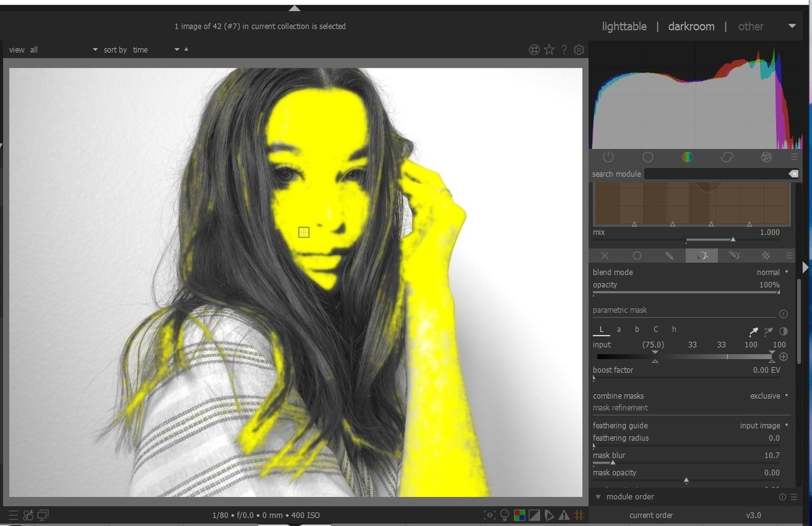812x526 pixels.
Task: Select raster mask checkerboard icon
Action: tap(766, 256)
